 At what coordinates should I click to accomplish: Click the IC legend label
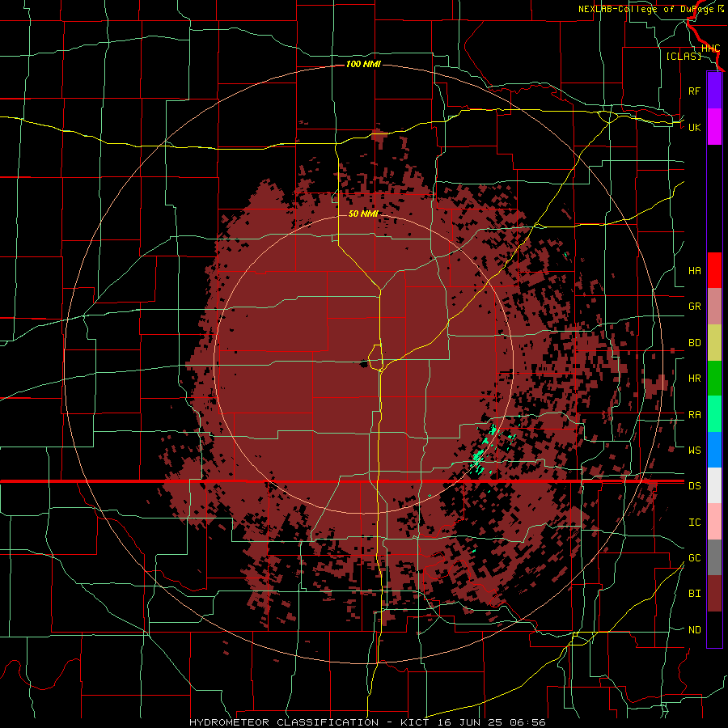(x=694, y=523)
